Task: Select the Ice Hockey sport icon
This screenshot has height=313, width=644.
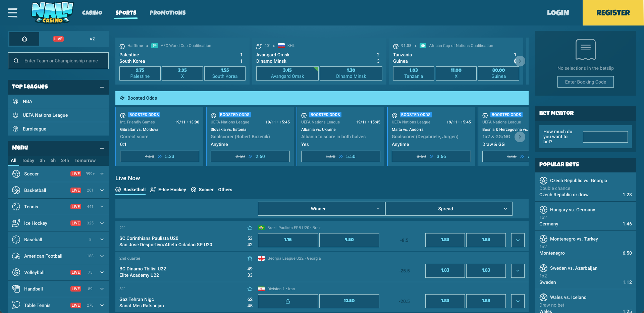Action: [x=16, y=223]
